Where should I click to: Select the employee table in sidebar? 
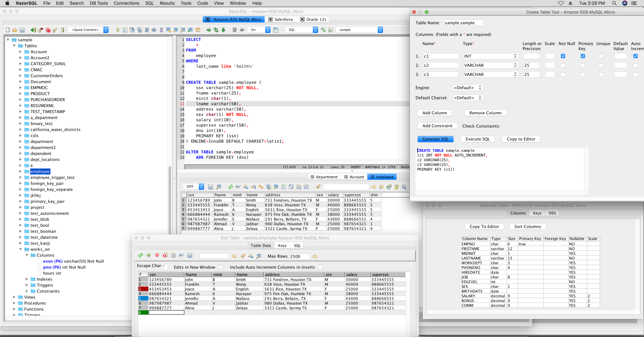[x=40, y=171]
